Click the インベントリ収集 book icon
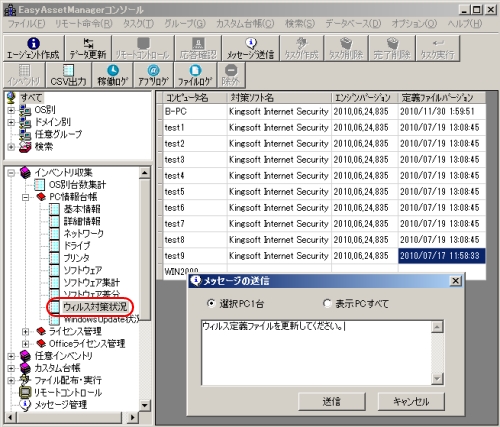 click(25, 172)
